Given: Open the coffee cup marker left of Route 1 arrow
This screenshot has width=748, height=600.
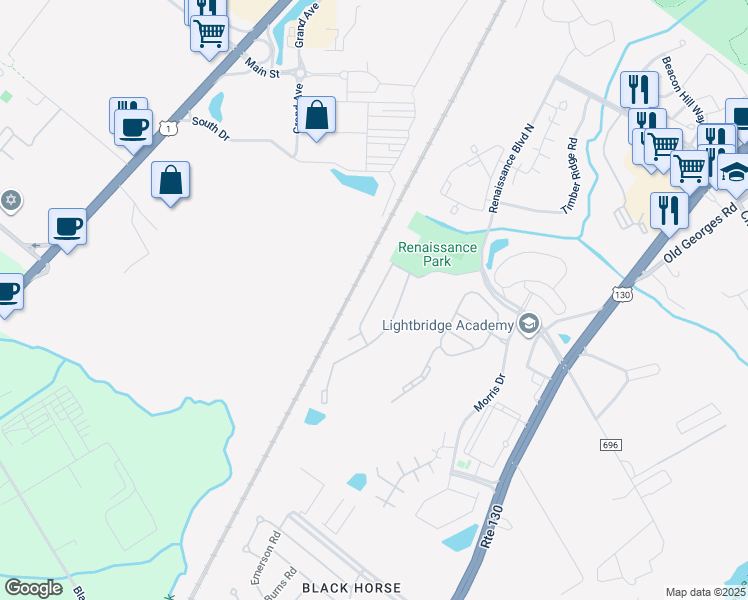Looking at the screenshot, I should (x=67, y=228).
